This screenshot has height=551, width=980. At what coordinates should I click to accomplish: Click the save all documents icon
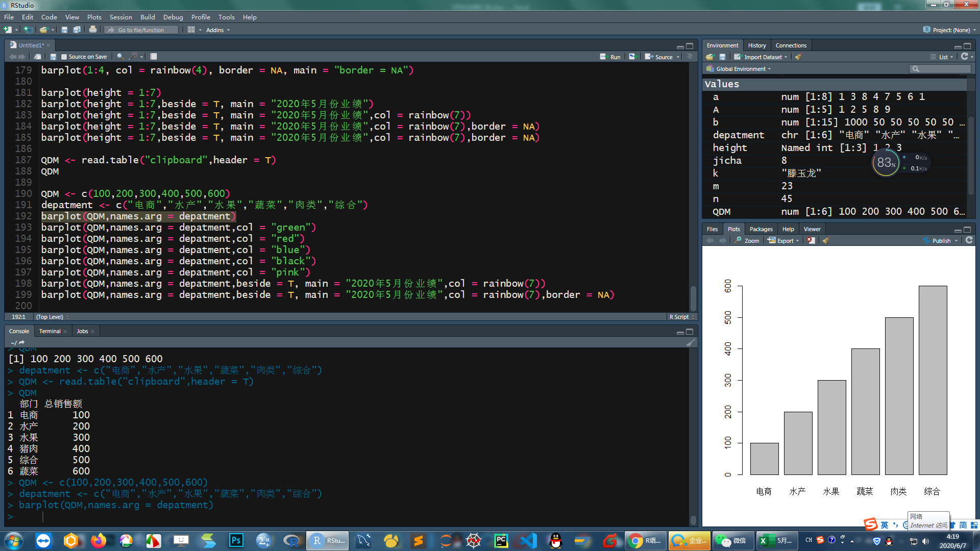[77, 30]
